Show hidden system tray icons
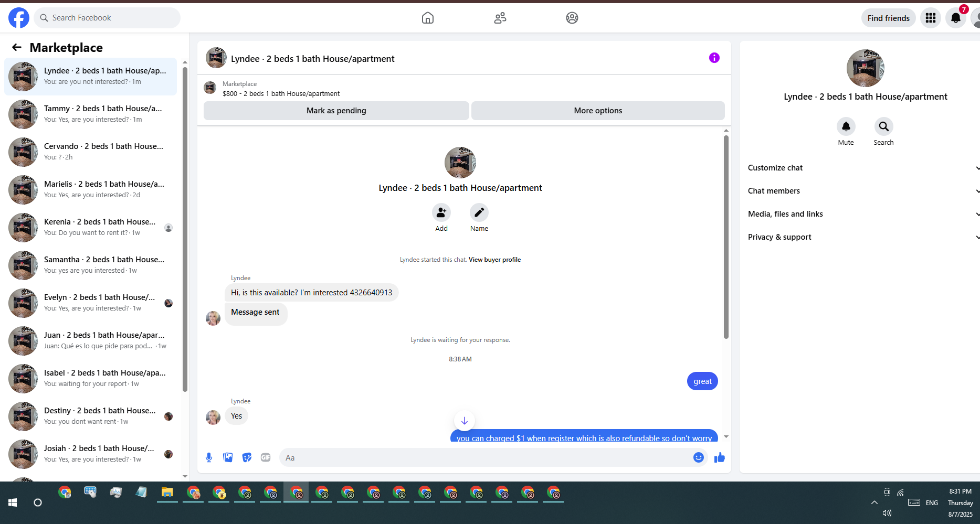980x524 pixels. (x=874, y=502)
